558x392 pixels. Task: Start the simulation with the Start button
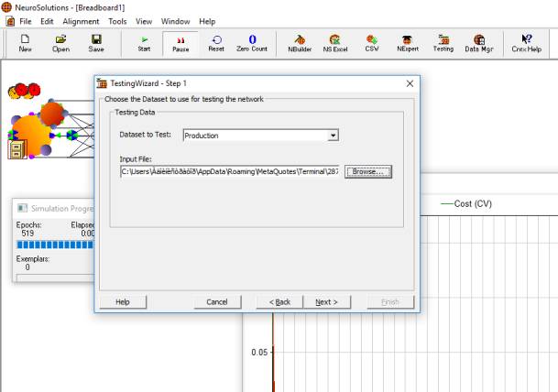click(x=144, y=43)
